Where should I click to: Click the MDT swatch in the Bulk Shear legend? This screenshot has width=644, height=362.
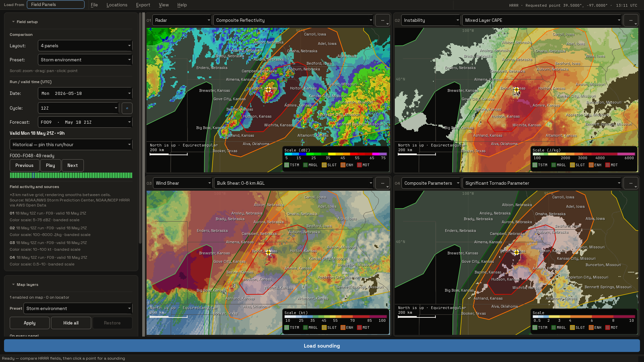pos(360,328)
